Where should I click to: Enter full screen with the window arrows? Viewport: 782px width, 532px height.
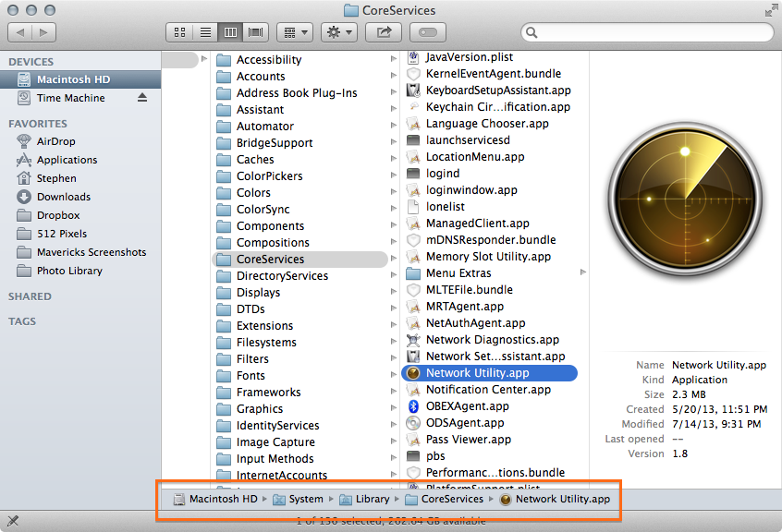pyautogui.click(x=771, y=10)
